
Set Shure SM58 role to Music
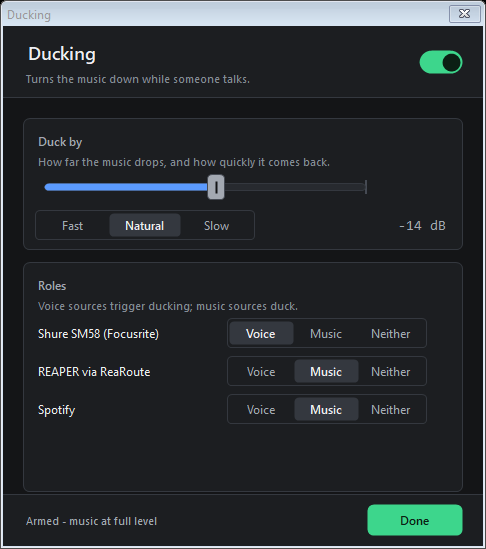tap(326, 333)
